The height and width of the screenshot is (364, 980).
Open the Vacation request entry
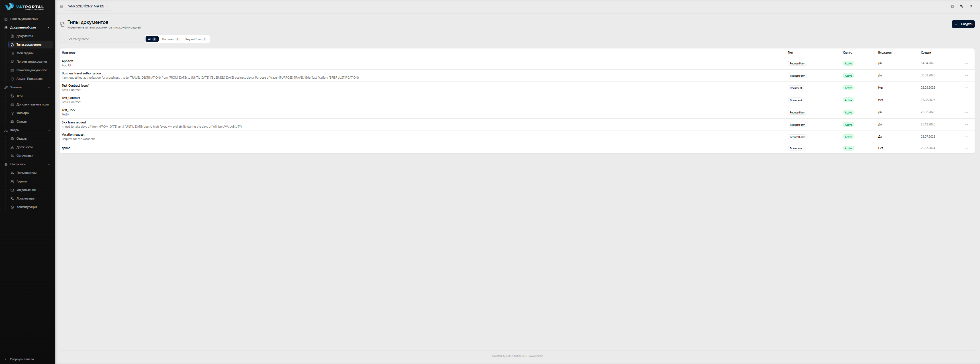73,135
